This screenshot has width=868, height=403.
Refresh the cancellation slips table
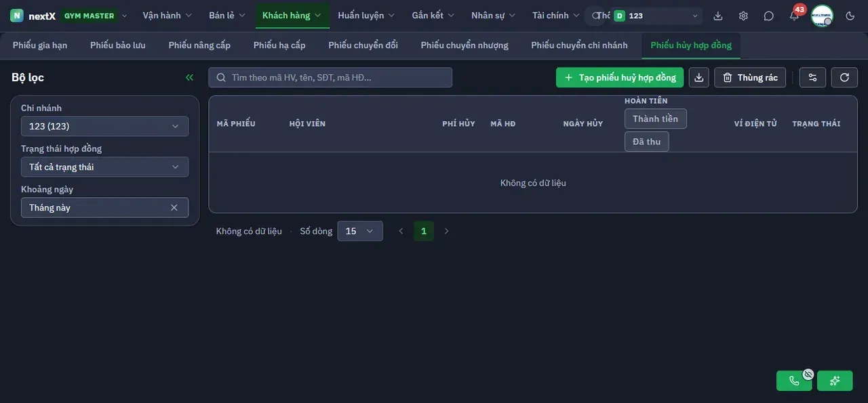(844, 77)
